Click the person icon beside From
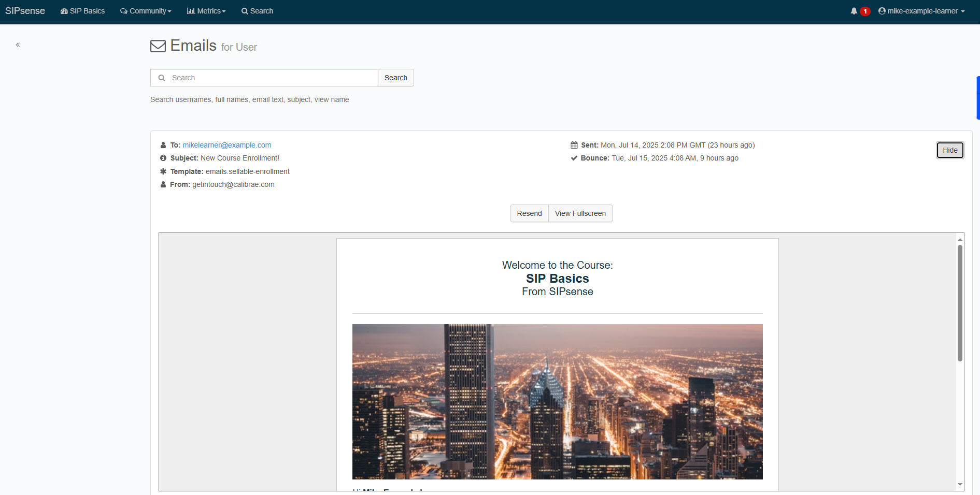 (x=163, y=184)
